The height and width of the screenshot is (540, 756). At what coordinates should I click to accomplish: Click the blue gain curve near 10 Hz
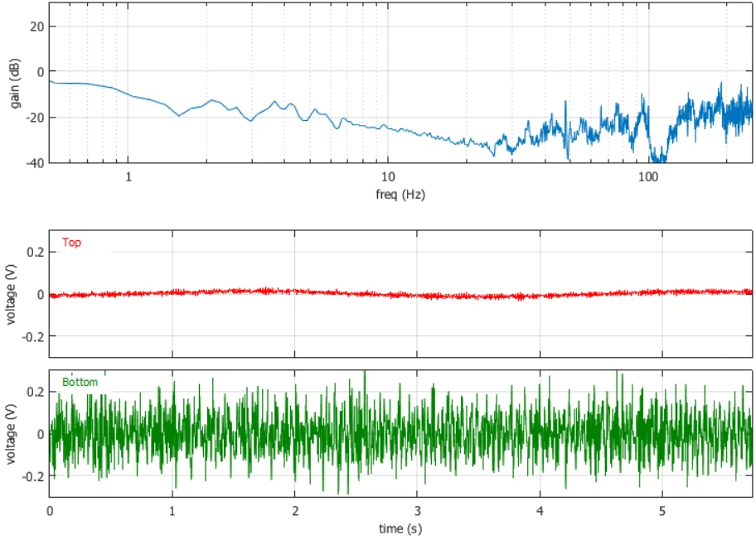click(388, 128)
